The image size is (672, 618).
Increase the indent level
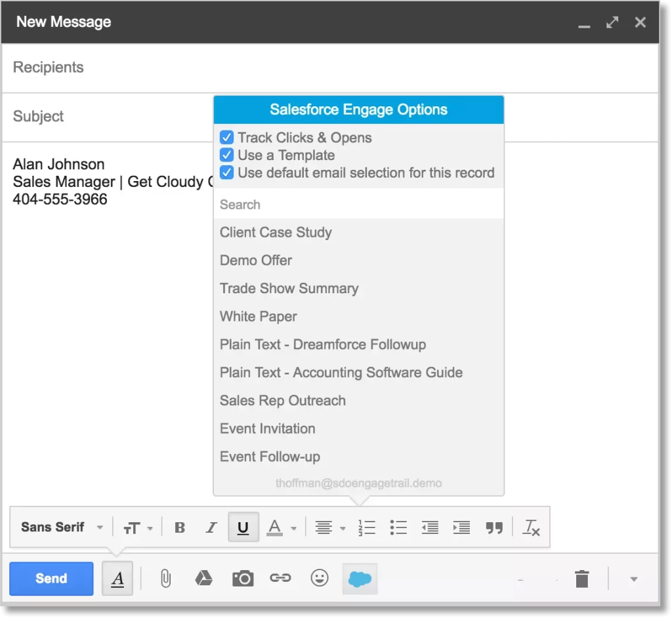(x=462, y=527)
